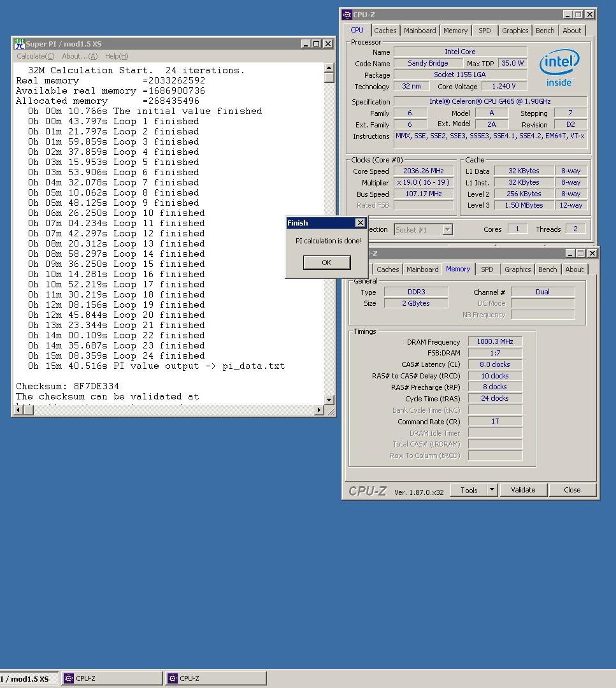Viewport: 616px width, 688px height.
Task: Open Bench tab in lower CPU-Z window
Action: coord(548,269)
